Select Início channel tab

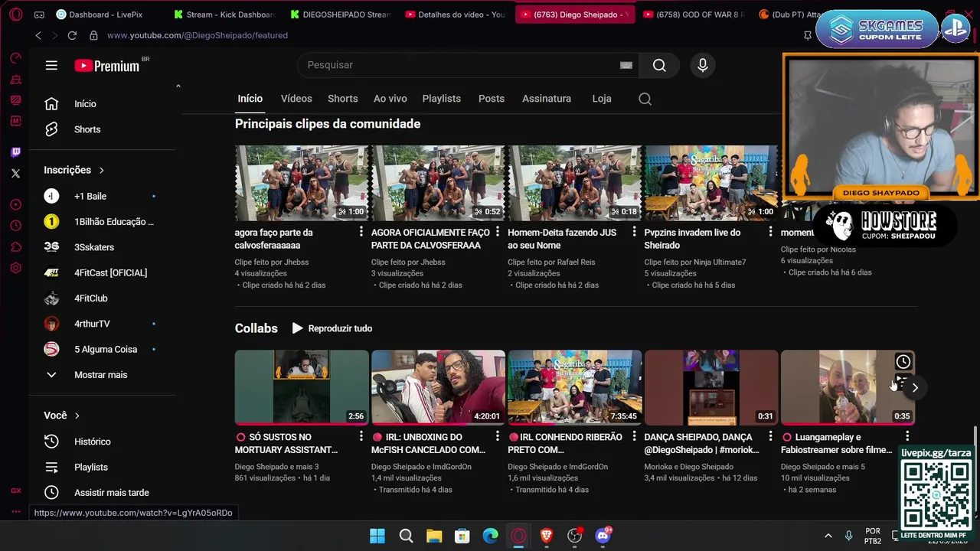click(250, 99)
